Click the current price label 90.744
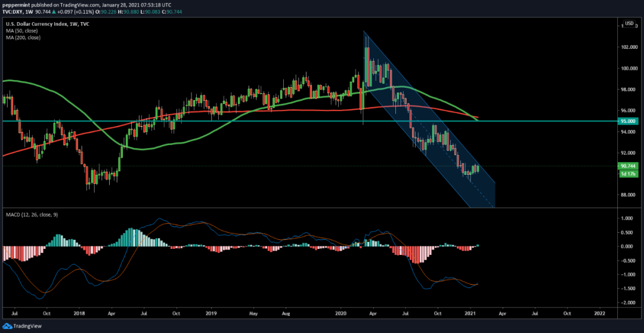 pos(627,166)
